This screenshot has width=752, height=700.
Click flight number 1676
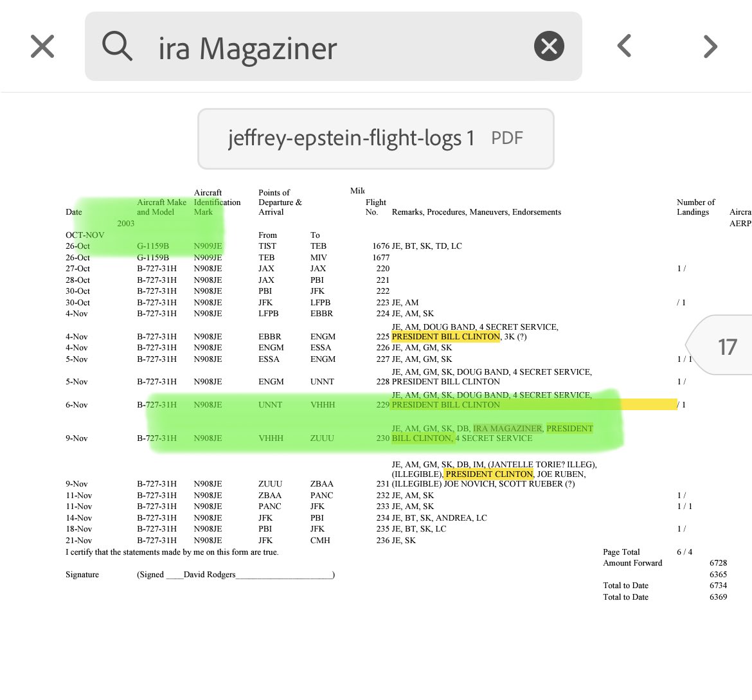(380, 246)
